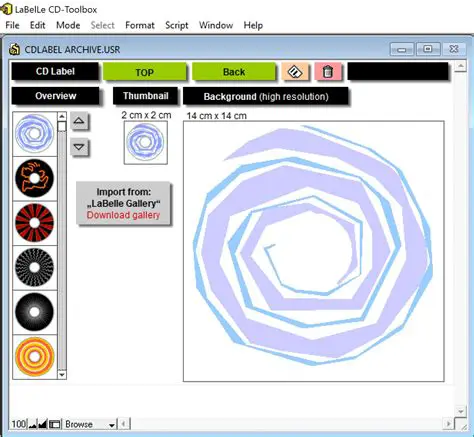Click the horizontal scrollbar right arrow
The width and height of the screenshot is (474, 437).
(x=448, y=424)
